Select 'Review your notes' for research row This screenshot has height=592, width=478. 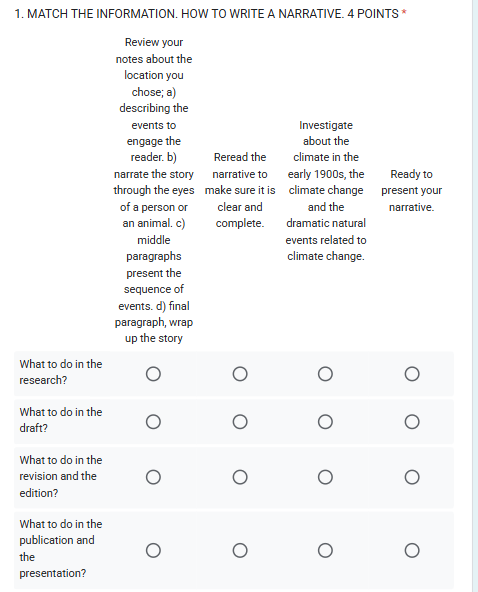[x=153, y=374]
